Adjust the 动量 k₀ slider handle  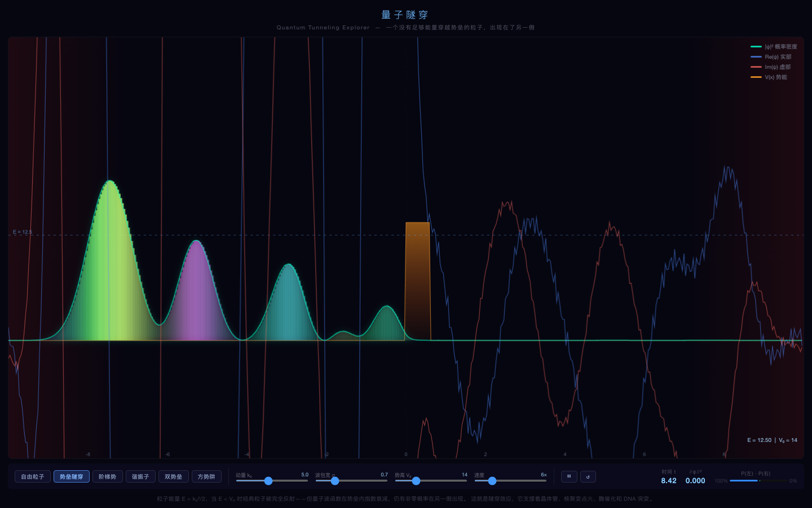[x=268, y=481]
